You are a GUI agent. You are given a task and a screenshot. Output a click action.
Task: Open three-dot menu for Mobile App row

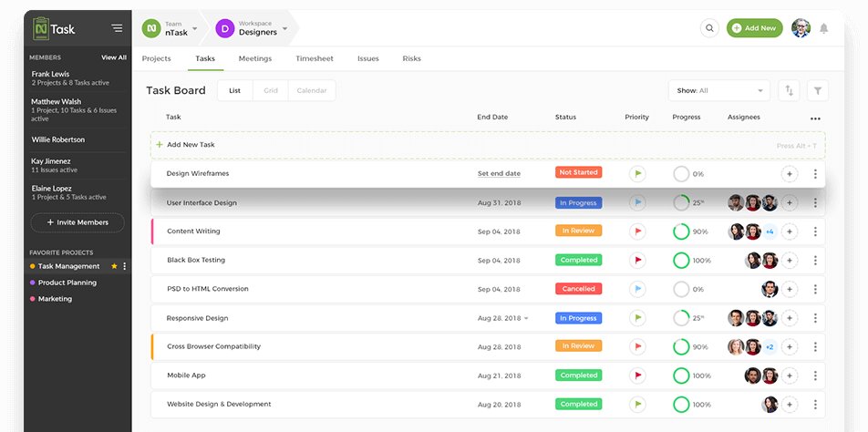(815, 376)
